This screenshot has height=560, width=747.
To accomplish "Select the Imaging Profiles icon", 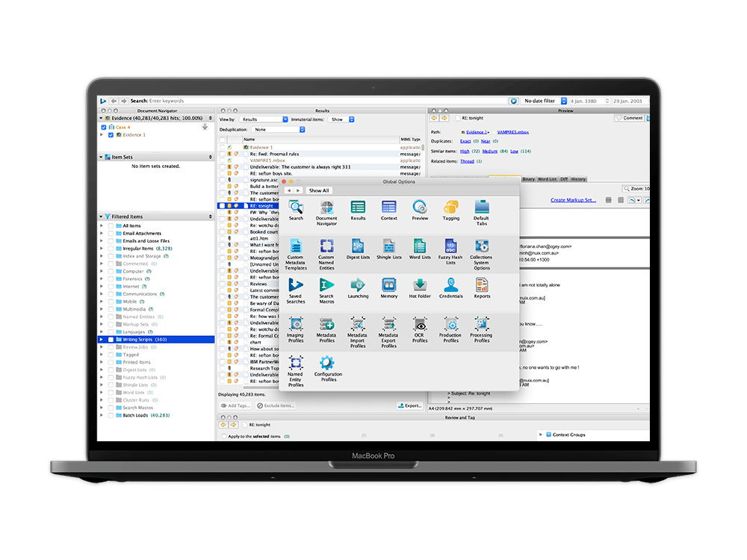I will [x=295, y=325].
